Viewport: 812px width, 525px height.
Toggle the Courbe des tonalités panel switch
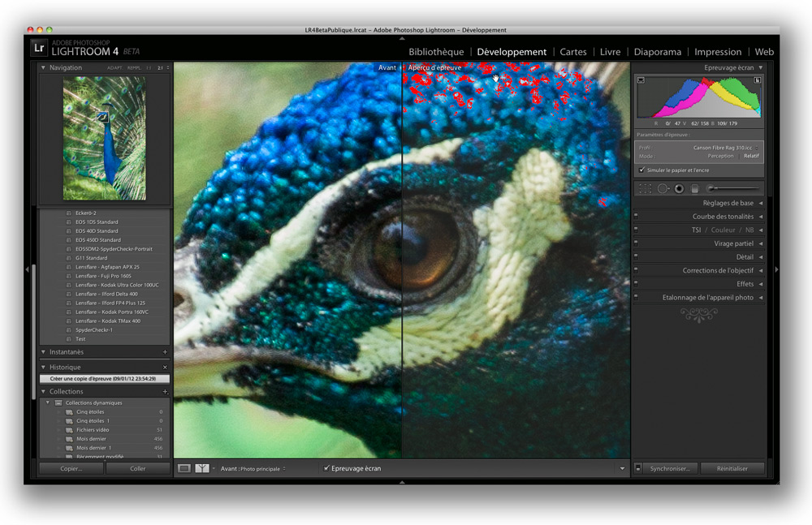tap(636, 216)
